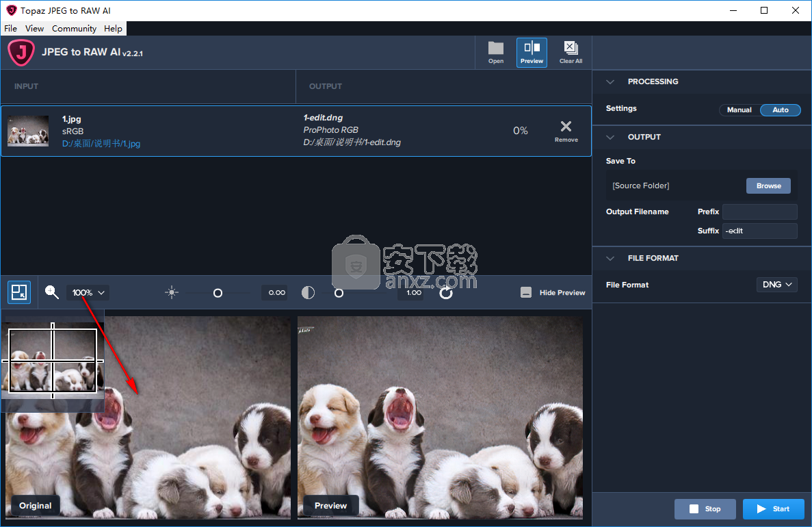Open the Community menu
Image resolution: width=812 pixels, height=527 pixels.
[x=74, y=28]
